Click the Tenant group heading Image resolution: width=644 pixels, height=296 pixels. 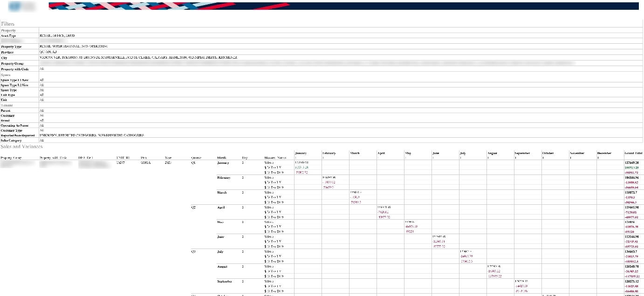[7, 105]
